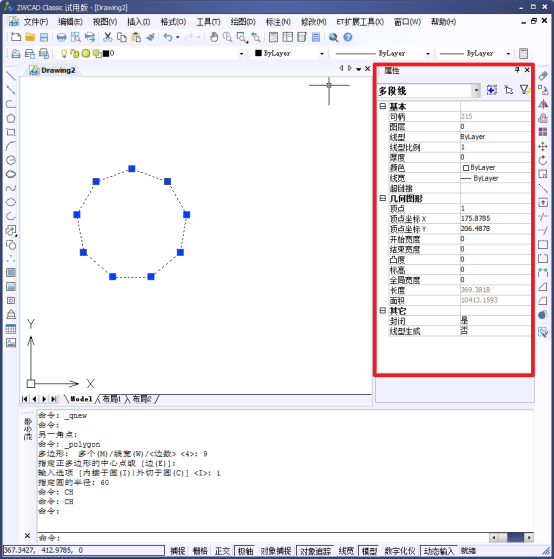Click the Save icon in toolbar
The image size is (554, 559).
click(x=44, y=37)
